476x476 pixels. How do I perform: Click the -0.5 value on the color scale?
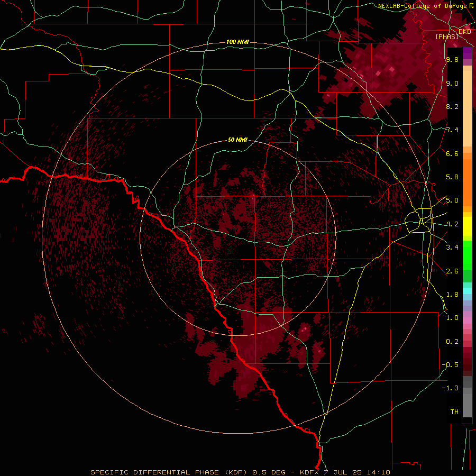click(x=450, y=365)
